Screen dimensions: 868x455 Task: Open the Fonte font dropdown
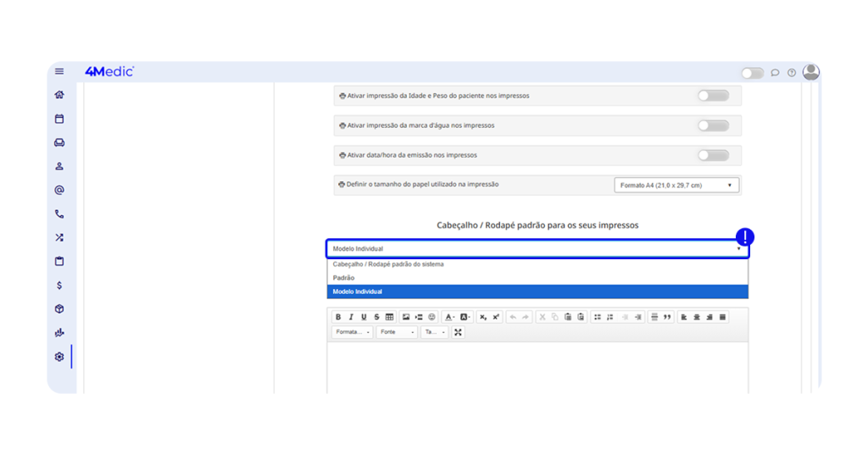point(397,332)
